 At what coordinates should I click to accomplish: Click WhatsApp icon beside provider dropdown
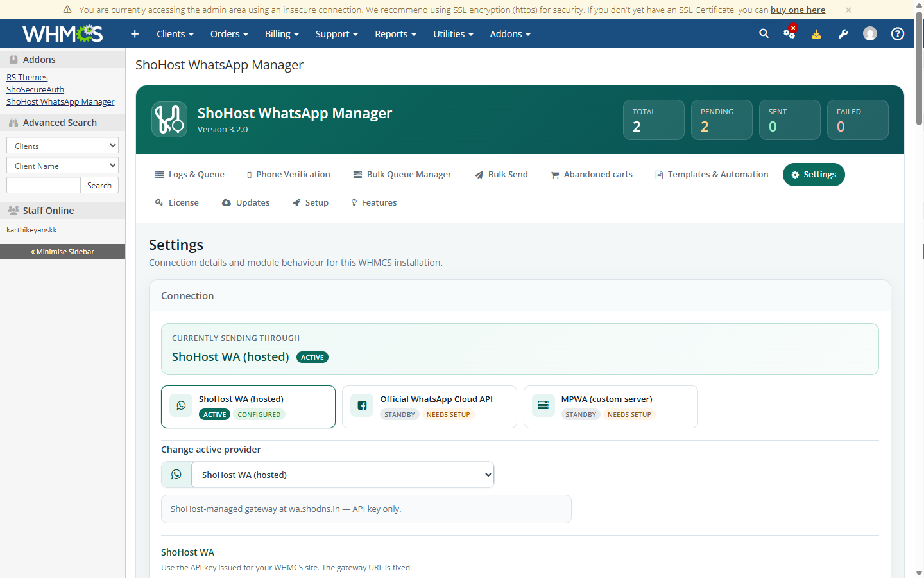pos(176,475)
